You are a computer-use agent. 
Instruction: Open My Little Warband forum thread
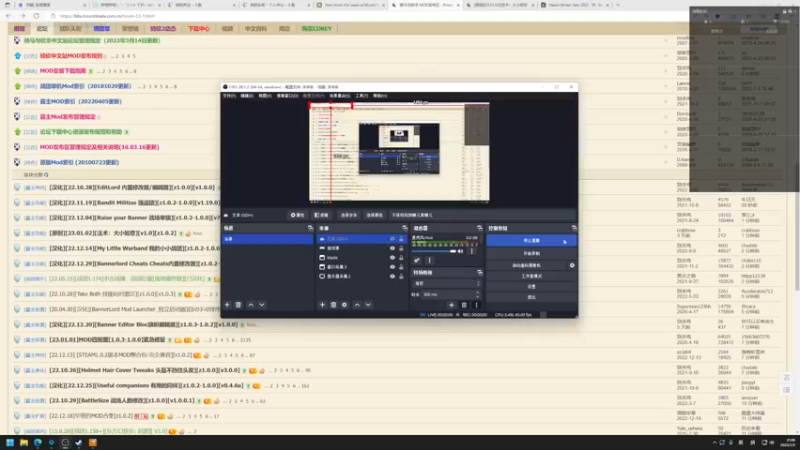point(135,248)
